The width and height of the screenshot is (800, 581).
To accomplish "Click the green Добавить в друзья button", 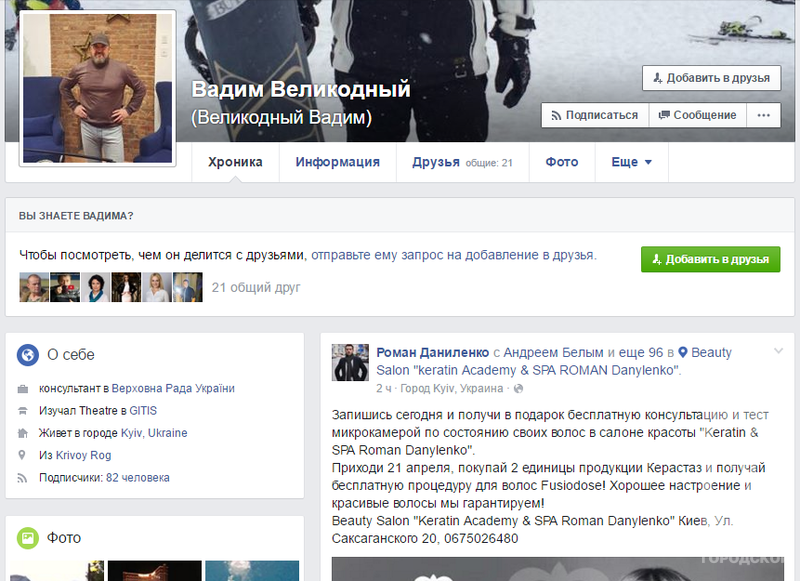I will (x=710, y=258).
